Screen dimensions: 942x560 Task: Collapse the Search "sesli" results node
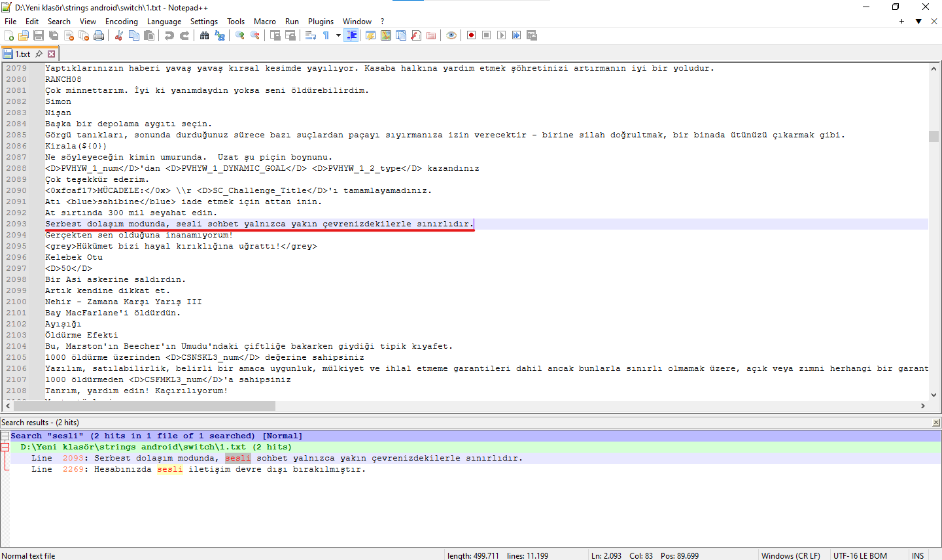click(x=5, y=436)
